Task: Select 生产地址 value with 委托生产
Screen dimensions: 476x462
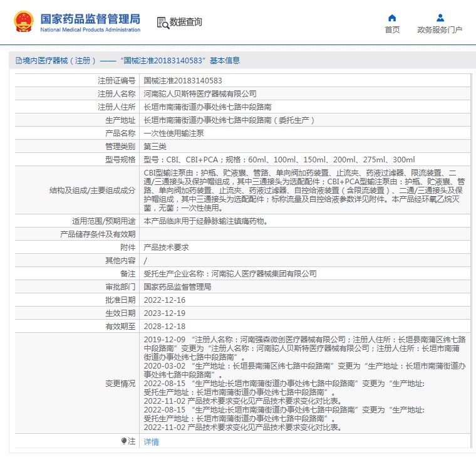Action: (x=229, y=120)
